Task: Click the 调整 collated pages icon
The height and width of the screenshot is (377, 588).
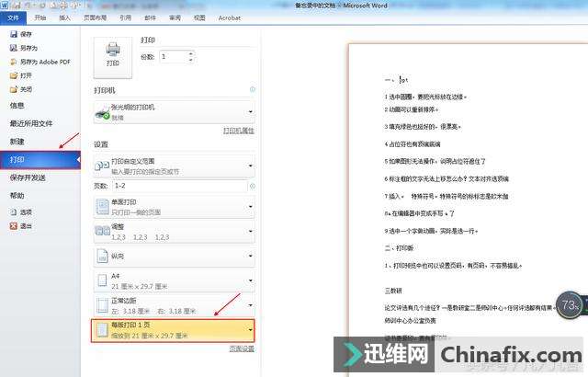Action: 102,231
